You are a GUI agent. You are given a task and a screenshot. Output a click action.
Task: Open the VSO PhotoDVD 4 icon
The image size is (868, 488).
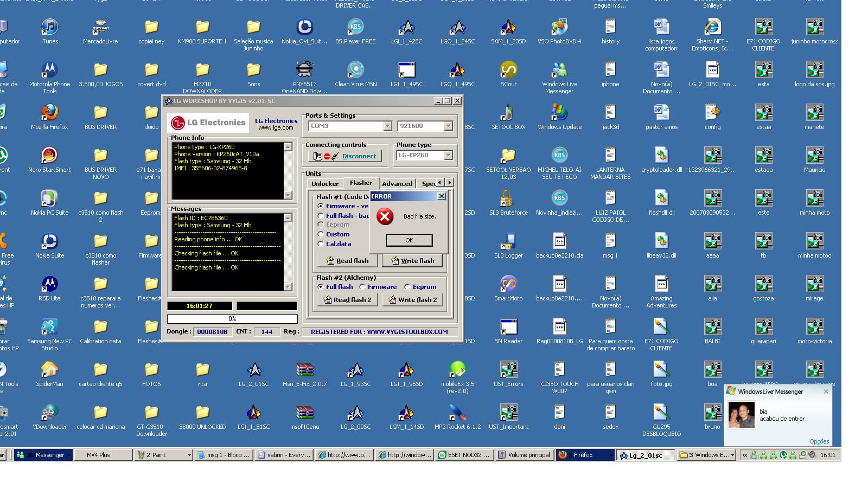559,31
